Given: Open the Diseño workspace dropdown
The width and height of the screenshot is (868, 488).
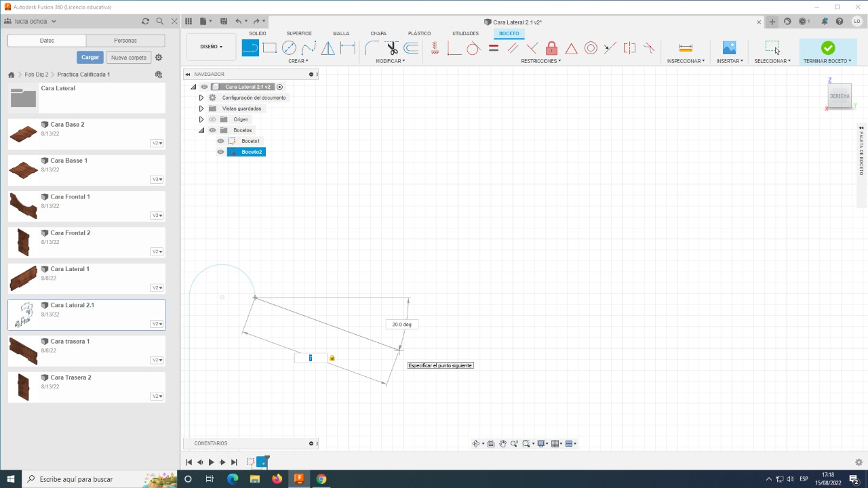Looking at the screenshot, I should point(212,47).
